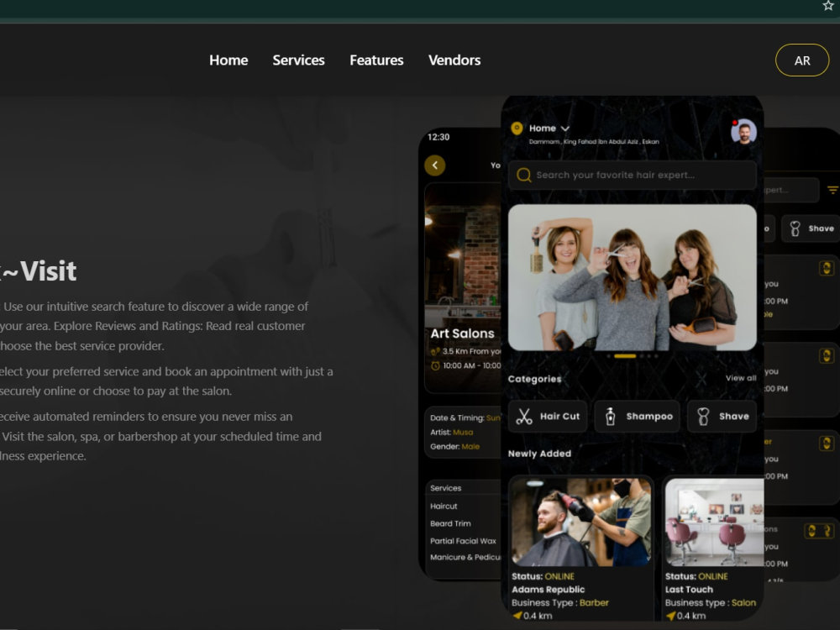This screenshot has height=630, width=840.
Task: Click the shampoo bottle icon
Action: [610, 417]
